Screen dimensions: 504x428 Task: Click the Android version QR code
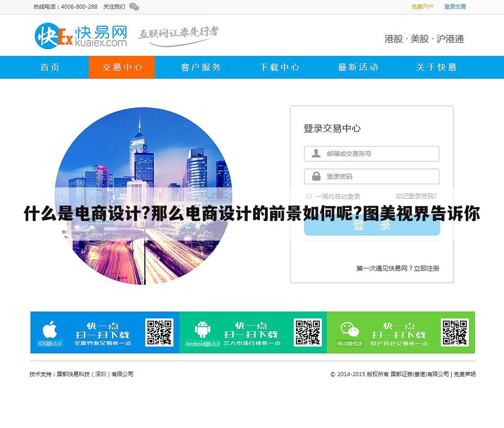tap(308, 332)
